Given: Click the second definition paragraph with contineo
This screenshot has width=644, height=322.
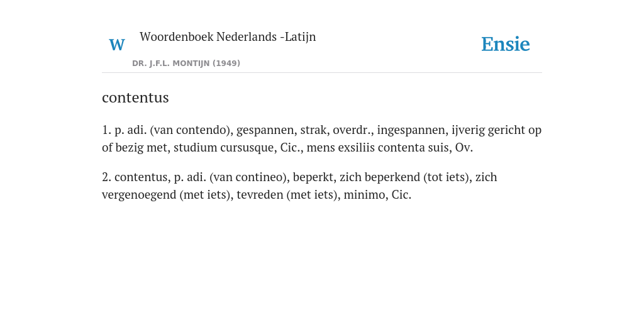Looking at the screenshot, I should pos(299,186).
